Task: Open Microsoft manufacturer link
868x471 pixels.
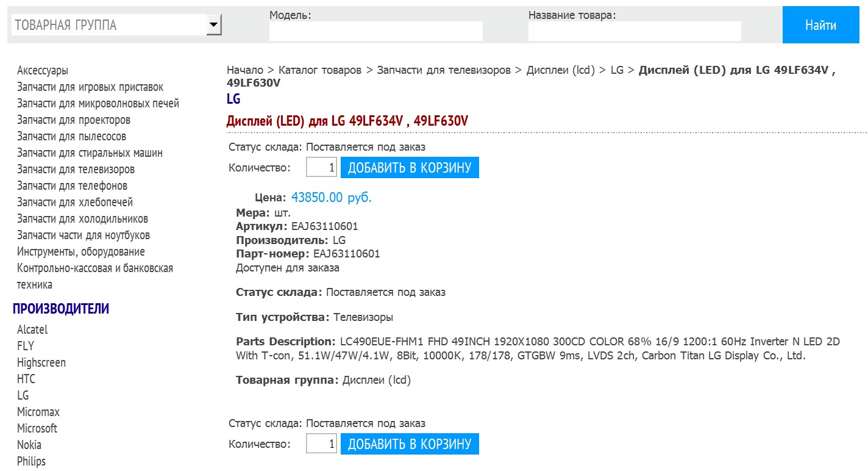Action: click(37, 429)
